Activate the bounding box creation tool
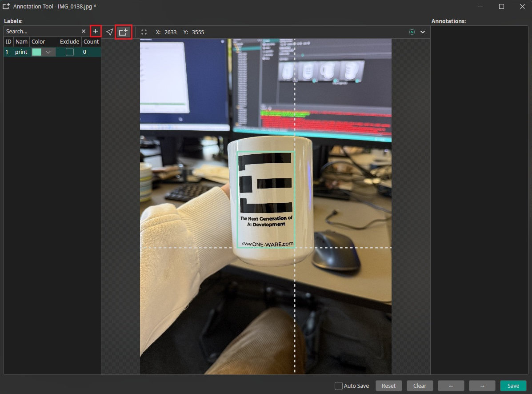Screen dimensions: 532x394 [123, 32]
